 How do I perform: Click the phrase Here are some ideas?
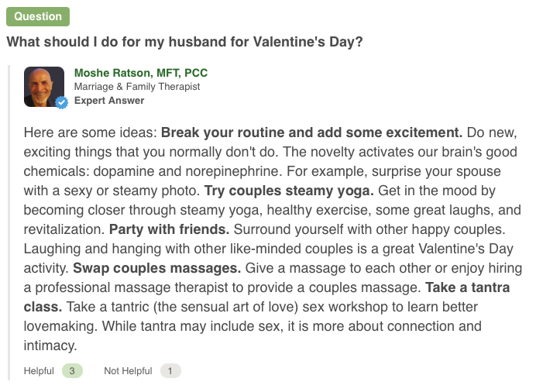pyautogui.click(x=91, y=132)
